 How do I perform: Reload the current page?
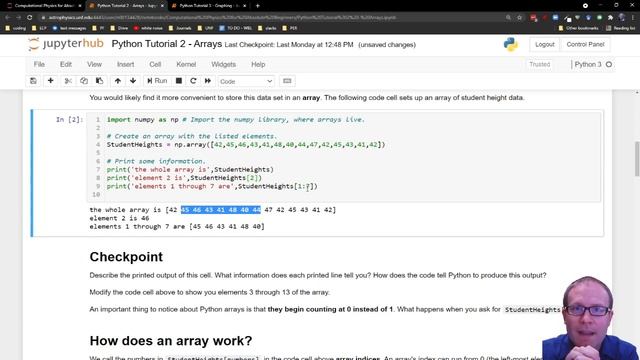tap(29, 18)
